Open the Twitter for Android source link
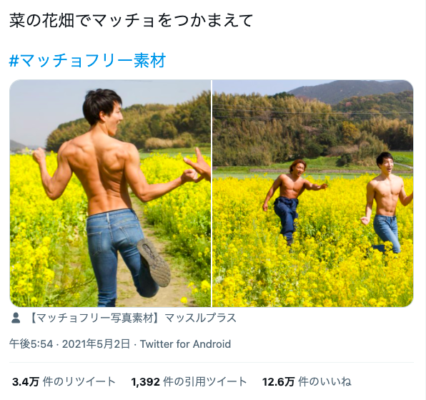 pos(185,344)
